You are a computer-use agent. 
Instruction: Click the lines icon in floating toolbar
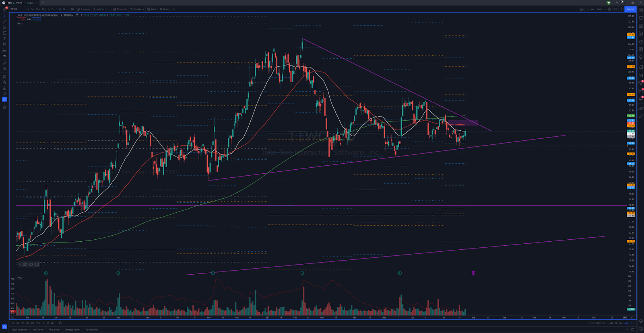(25, 264)
